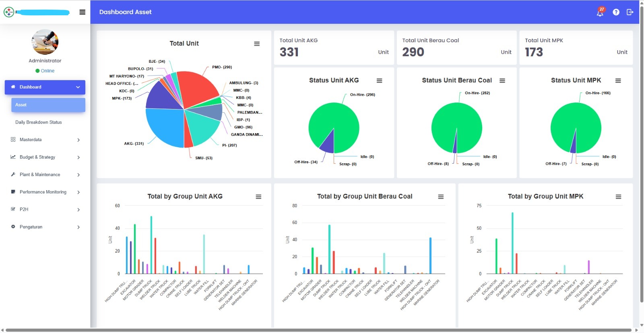The image size is (644, 333).
Task: Open Total by Group Unit Berau Coal menu
Action: click(x=441, y=197)
